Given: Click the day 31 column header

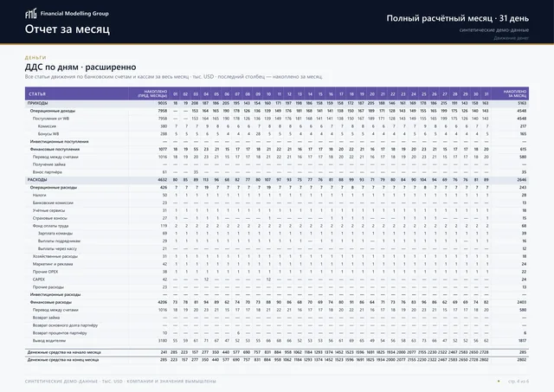Looking at the screenshot, I should (x=486, y=94).
